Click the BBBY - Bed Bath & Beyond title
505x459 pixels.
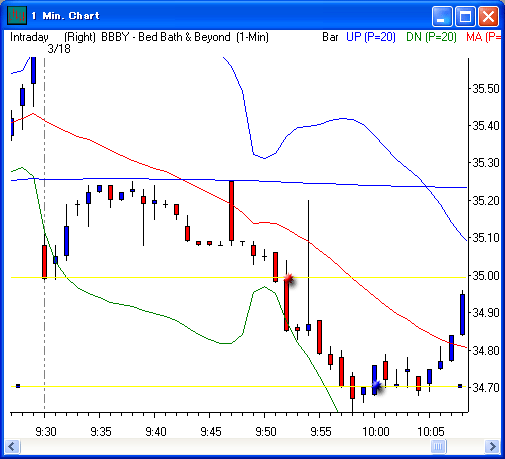pos(166,37)
